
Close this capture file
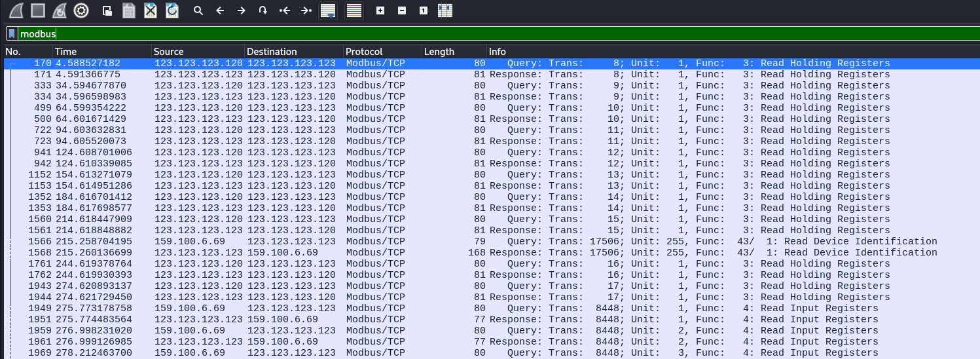point(151,10)
